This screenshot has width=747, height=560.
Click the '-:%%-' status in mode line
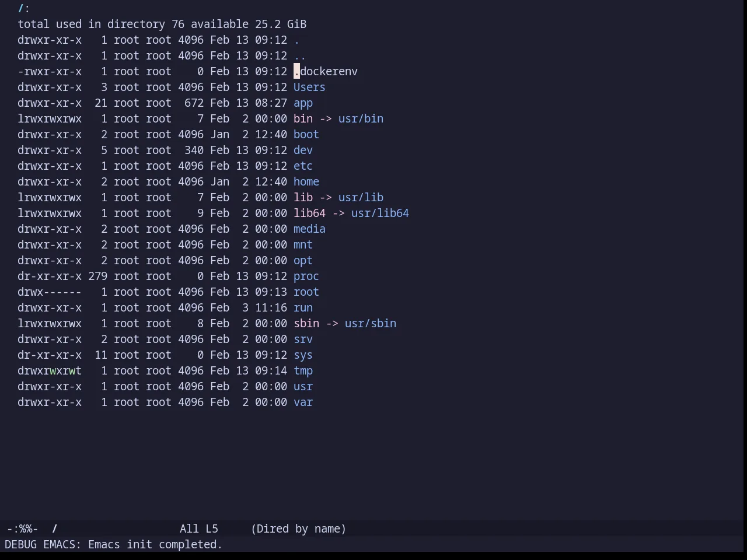click(22, 528)
